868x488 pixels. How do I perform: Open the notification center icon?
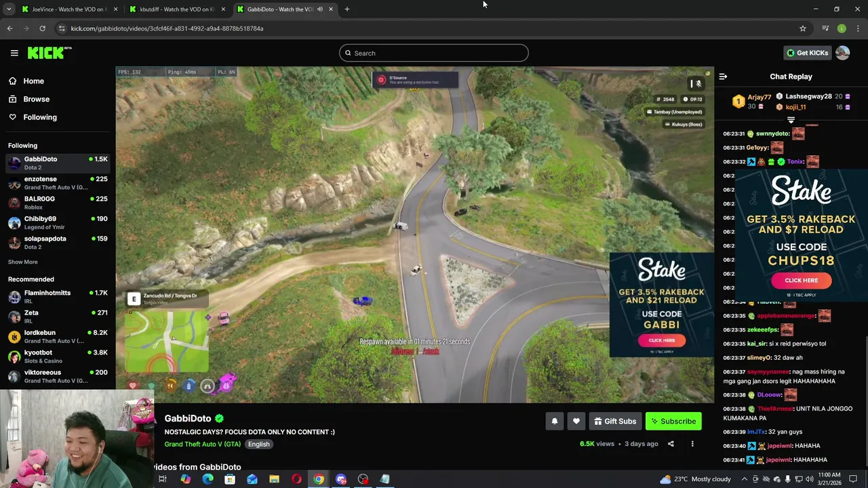point(853,479)
